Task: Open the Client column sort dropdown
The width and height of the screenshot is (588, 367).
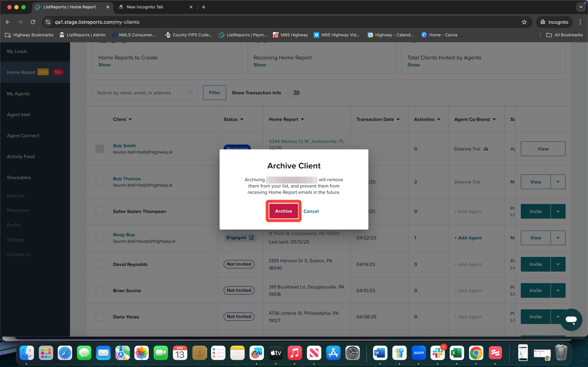Action: pos(131,119)
